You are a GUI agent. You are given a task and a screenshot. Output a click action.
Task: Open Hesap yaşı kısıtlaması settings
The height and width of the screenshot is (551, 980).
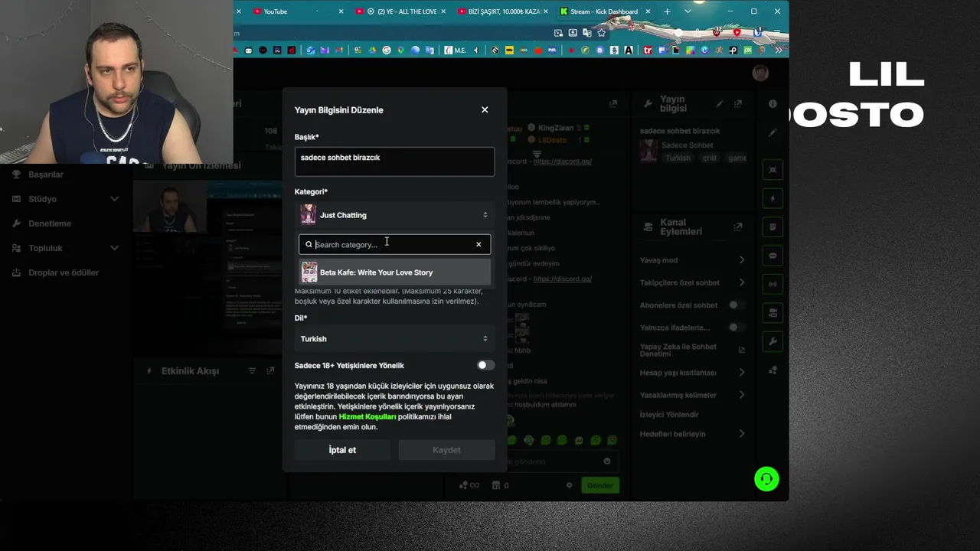[693, 373]
